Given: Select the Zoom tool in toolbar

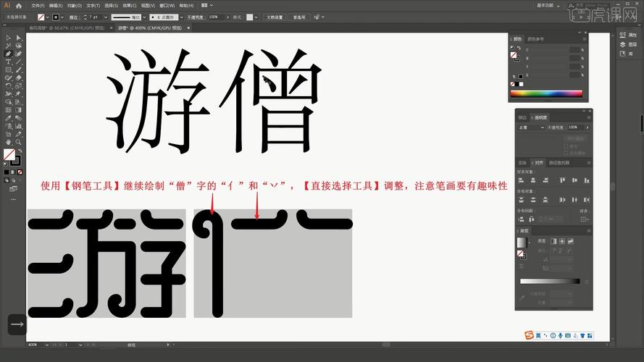Looking at the screenshot, I should coord(19,142).
